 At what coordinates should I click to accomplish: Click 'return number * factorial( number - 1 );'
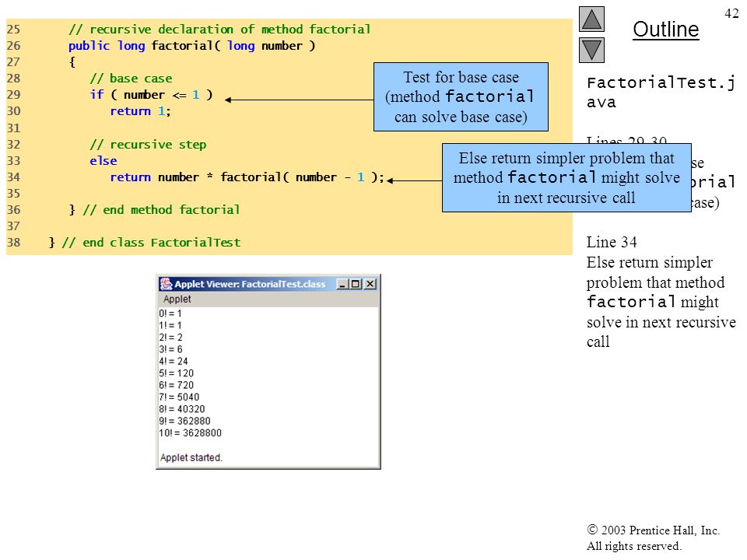pos(247,177)
